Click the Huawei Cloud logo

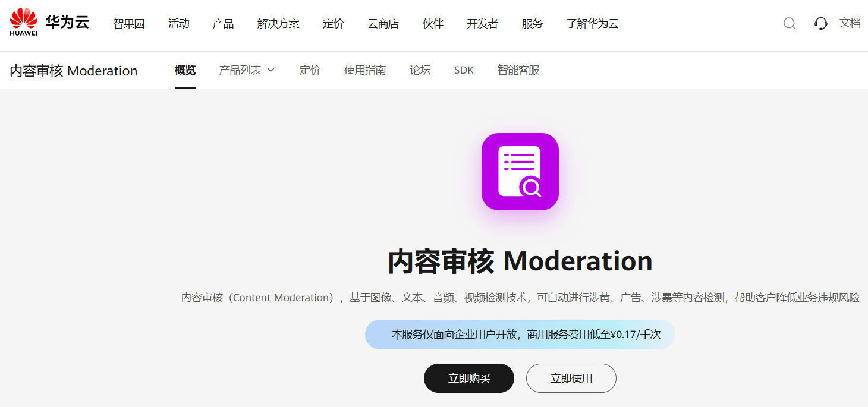click(x=49, y=23)
